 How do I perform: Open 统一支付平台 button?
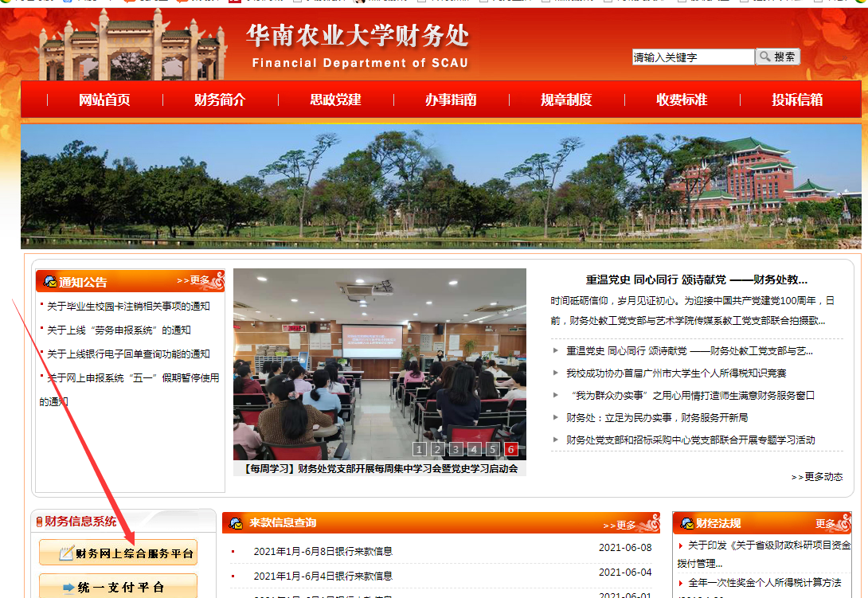click(118, 586)
